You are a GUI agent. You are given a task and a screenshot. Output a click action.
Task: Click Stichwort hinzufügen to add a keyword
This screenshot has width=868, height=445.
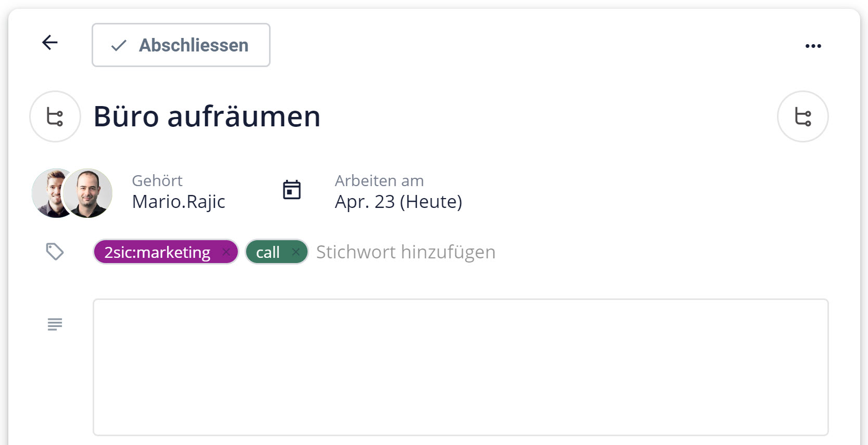[x=405, y=251]
